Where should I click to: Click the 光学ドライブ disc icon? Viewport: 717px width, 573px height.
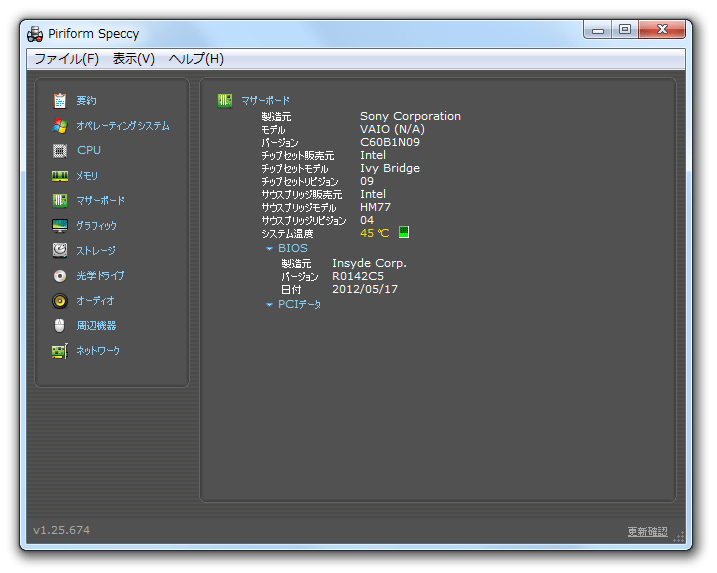tap(60, 276)
